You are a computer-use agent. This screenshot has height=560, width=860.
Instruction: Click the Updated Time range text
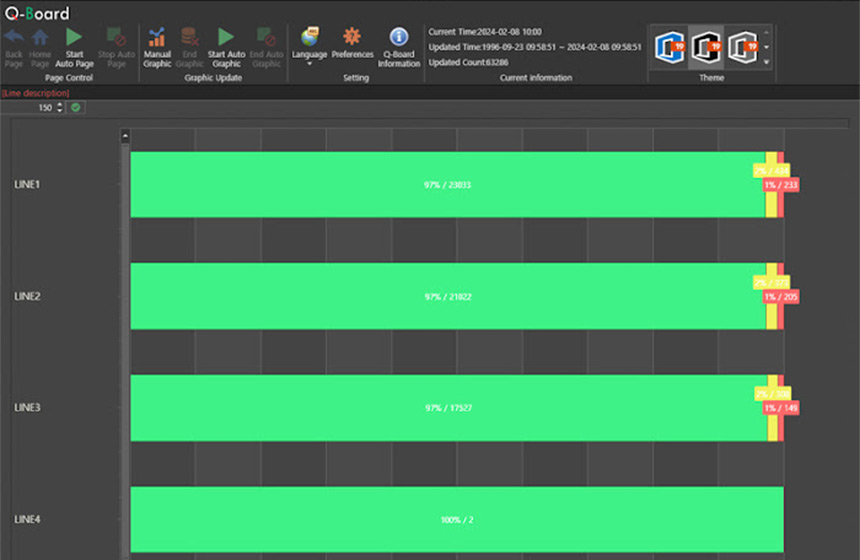pos(535,47)
